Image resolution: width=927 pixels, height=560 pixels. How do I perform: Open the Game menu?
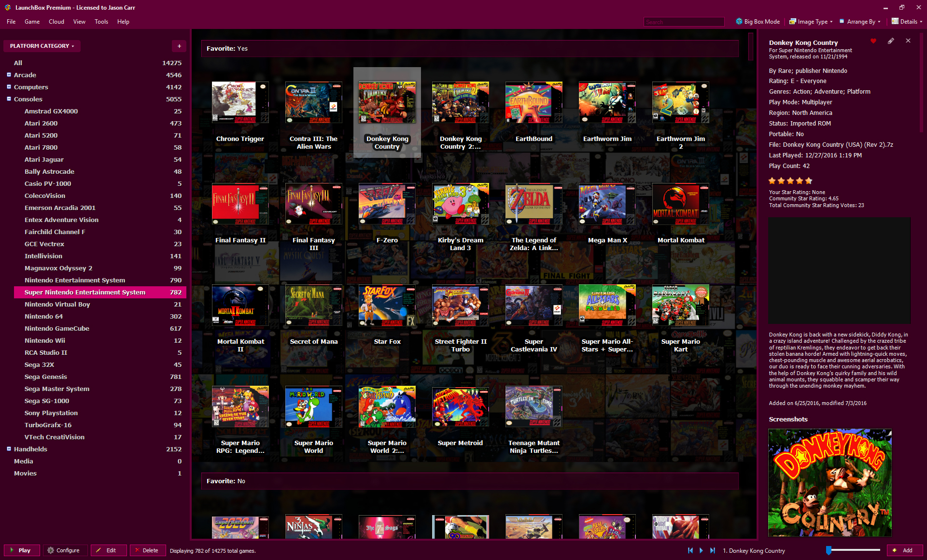click(32, 22)
